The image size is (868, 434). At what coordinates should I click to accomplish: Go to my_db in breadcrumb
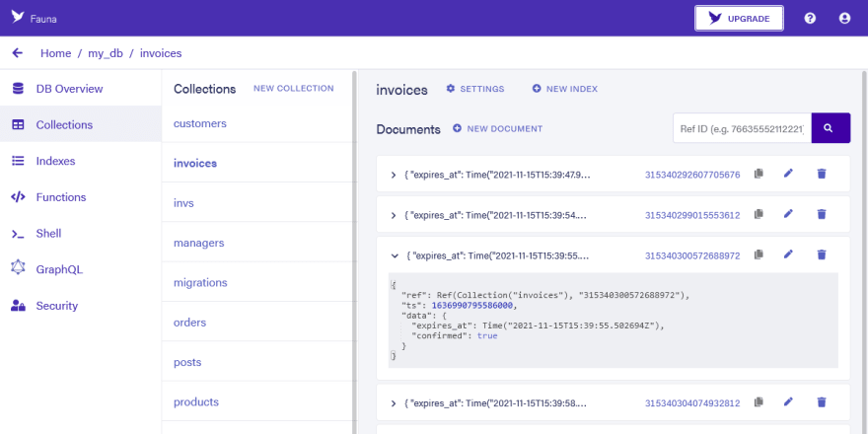click(x=106, y=53)
